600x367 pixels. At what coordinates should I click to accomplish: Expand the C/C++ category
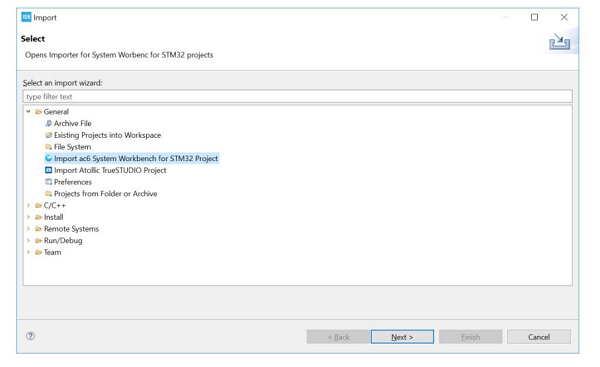pyautogui.click(x=28, y=206)
